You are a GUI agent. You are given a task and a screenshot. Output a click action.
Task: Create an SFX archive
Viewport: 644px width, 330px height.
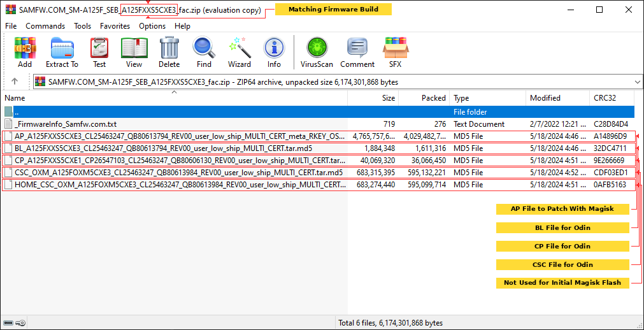tap(396, 53)
